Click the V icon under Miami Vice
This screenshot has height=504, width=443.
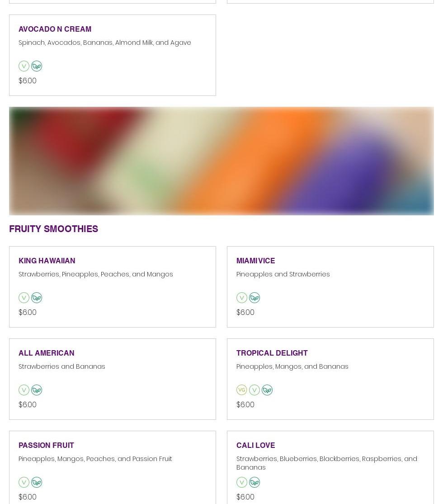coord(242,298)
